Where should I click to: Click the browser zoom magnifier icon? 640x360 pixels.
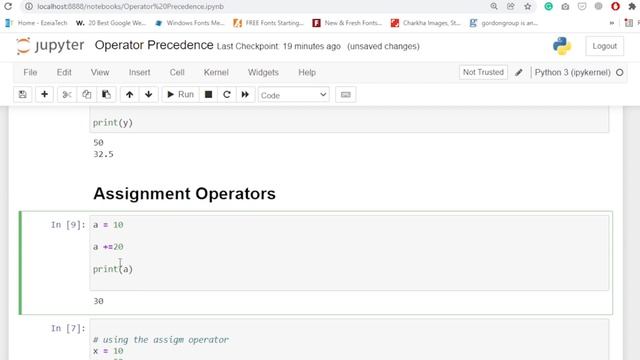click(x=494, y=6)
